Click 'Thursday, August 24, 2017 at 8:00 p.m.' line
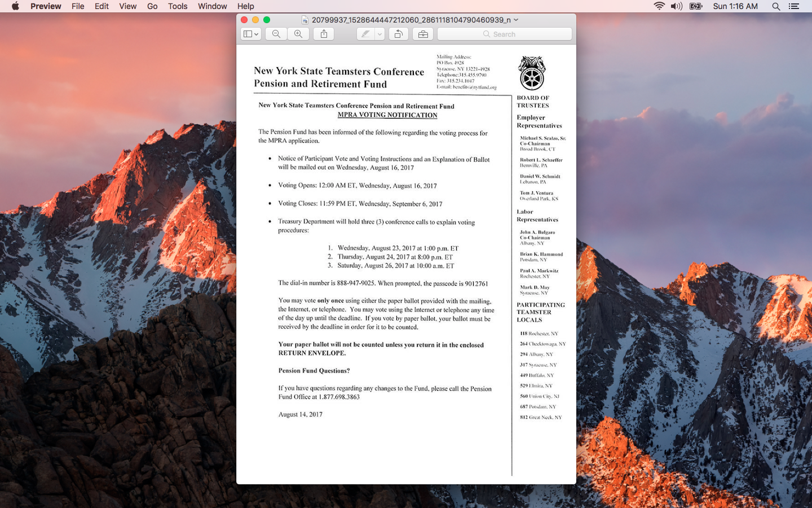The image size is (812, 508). coord(395,257)
